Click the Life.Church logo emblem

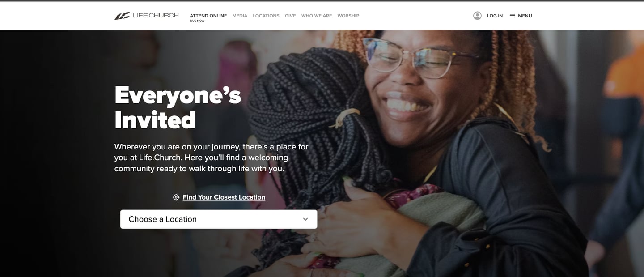pyautogui.click(x=122, y=16)
